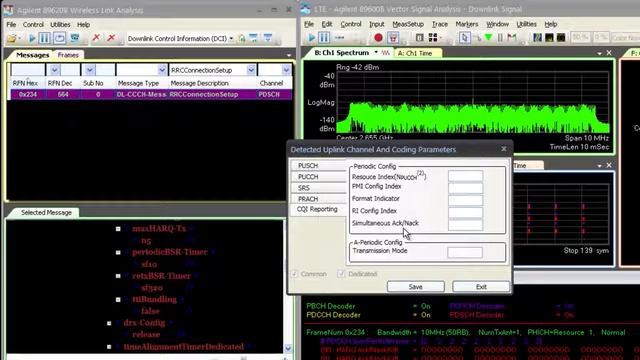Toggle the Dedicated checkbox in the dialog
640x360 pixels.
(x=341, y=274)
